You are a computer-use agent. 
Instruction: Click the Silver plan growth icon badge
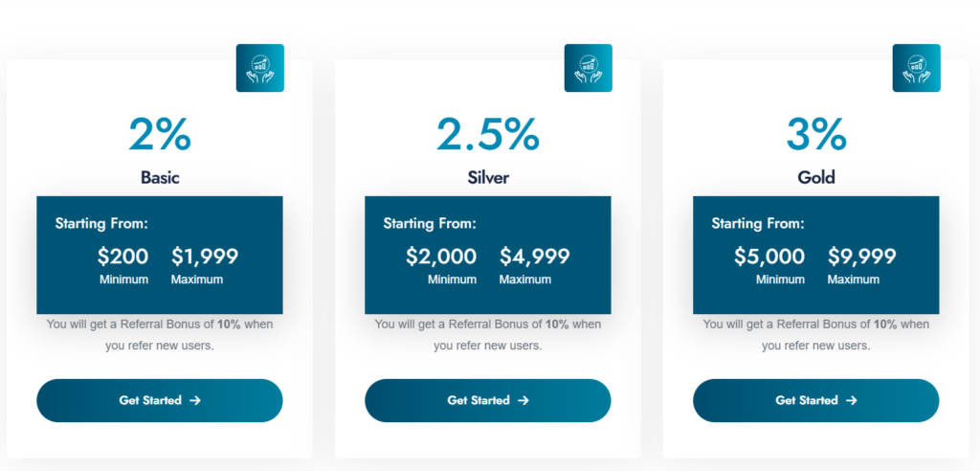tap(588, 68)
